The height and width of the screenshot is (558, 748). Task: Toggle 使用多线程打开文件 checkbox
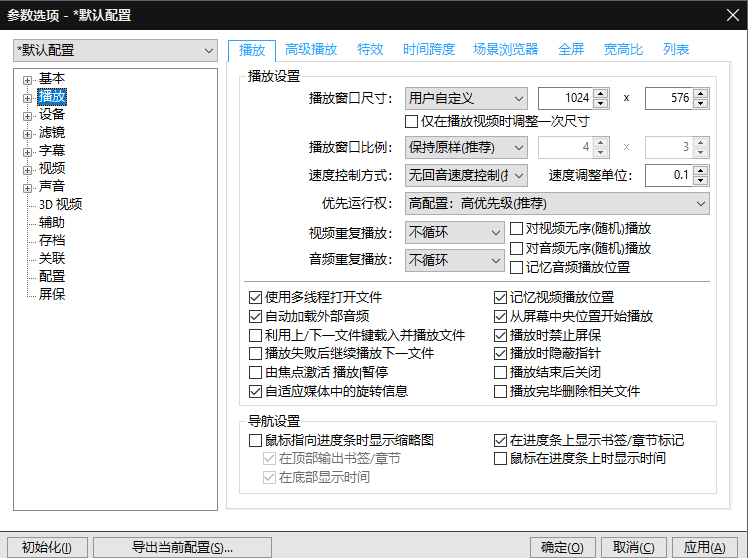pos(256,298)
